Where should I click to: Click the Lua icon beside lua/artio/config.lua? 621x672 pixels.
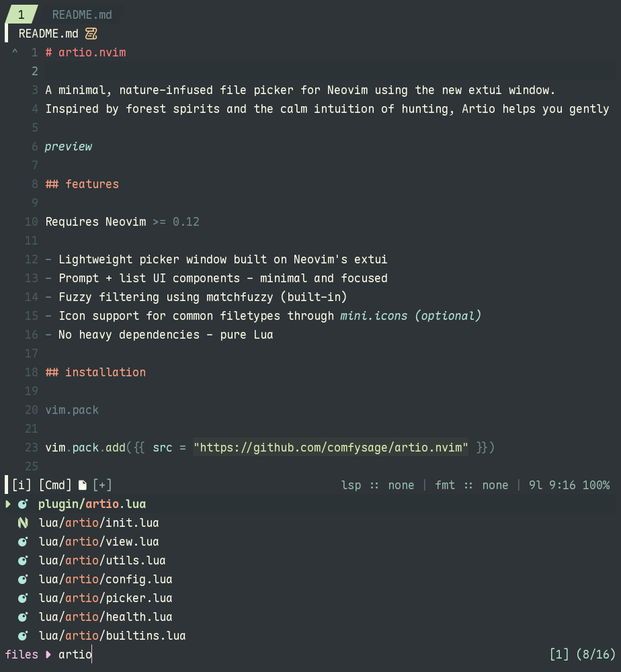click(23, 579)
